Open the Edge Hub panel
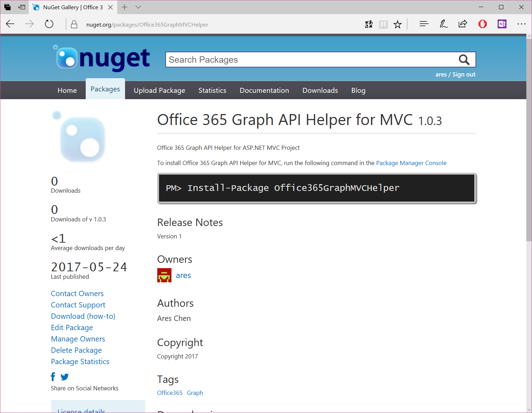 point(424,24)
